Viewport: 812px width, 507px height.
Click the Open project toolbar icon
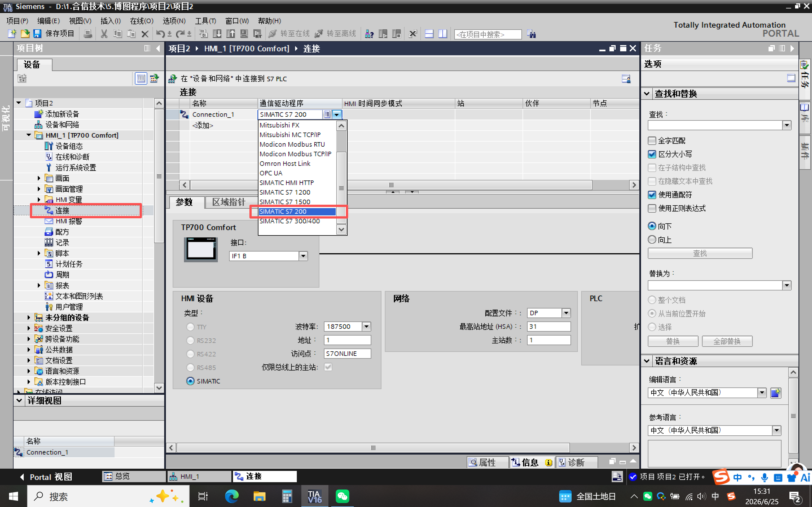click(25, 34)
